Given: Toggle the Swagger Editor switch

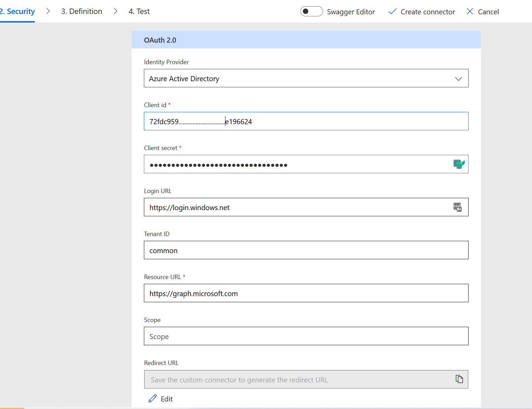Looking at the screenshot, I should pyautogui.click(x=311, y=12).
